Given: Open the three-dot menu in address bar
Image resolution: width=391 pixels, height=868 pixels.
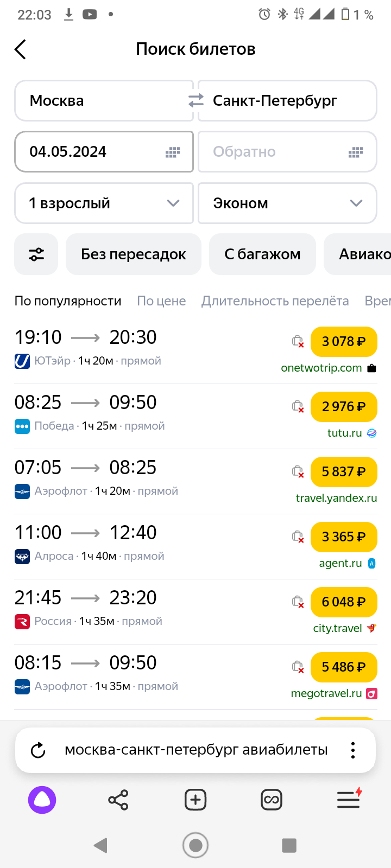Looking at the screenshot, I should [x=353, y=750].
